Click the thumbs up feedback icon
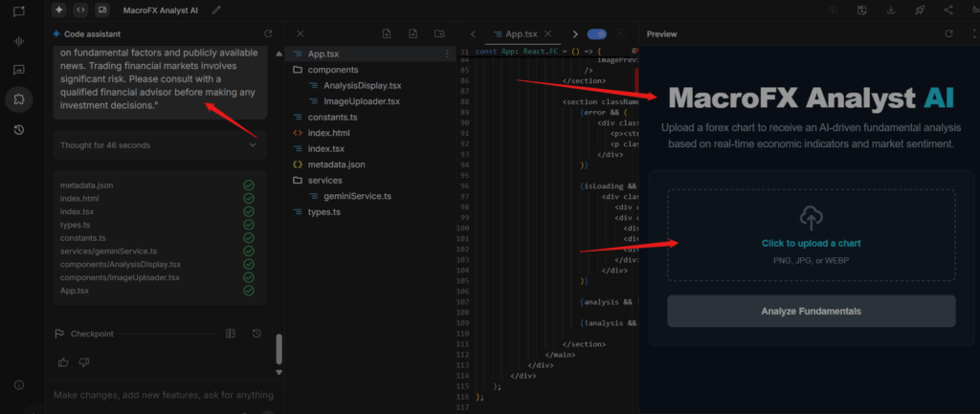Viewport: 980px width, 414px height. click(x=63, y=362)
